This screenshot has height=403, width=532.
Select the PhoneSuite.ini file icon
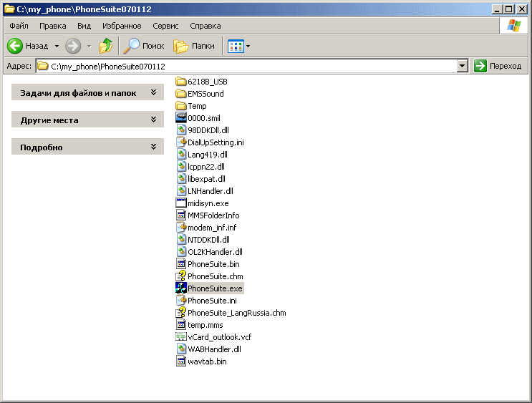coord(181,300)
